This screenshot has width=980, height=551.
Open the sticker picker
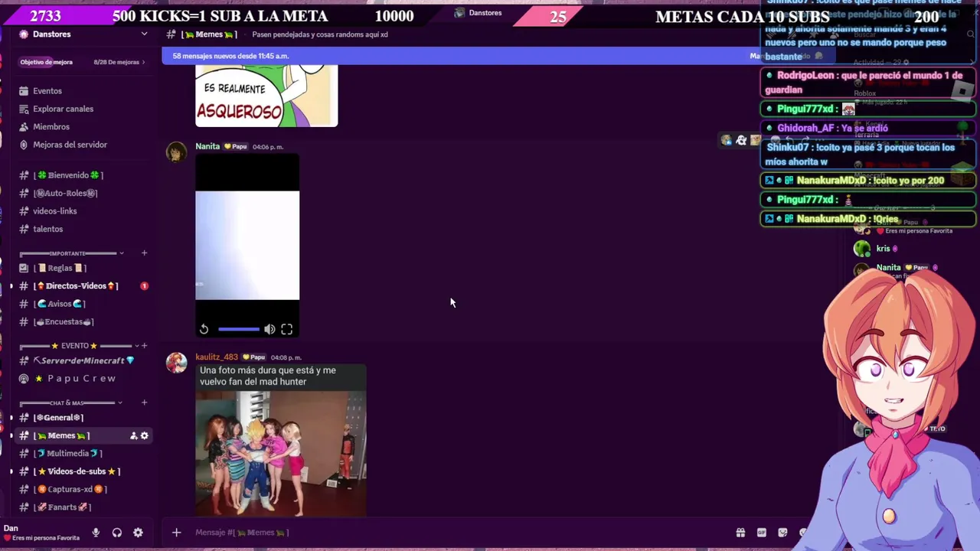point(782,533)
